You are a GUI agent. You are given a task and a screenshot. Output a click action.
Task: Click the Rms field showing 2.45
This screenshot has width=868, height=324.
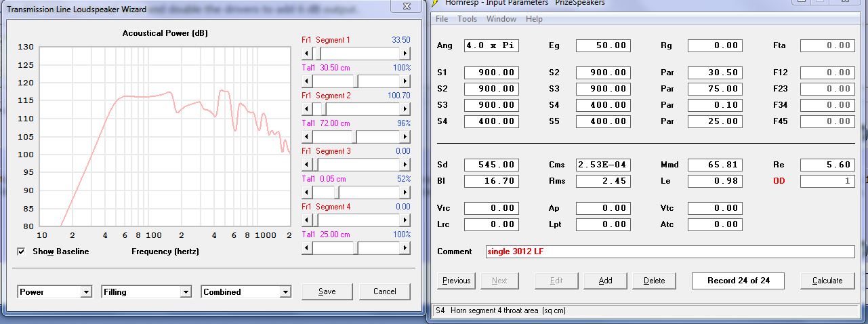(603, 181)
